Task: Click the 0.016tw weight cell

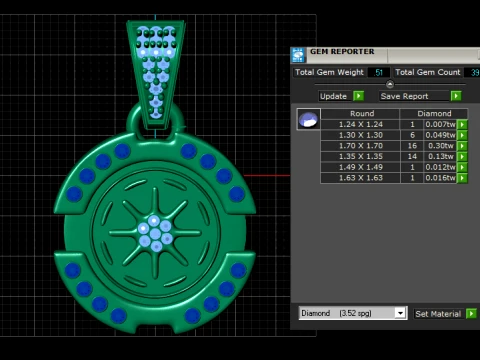Action: (x=440, y=178)
